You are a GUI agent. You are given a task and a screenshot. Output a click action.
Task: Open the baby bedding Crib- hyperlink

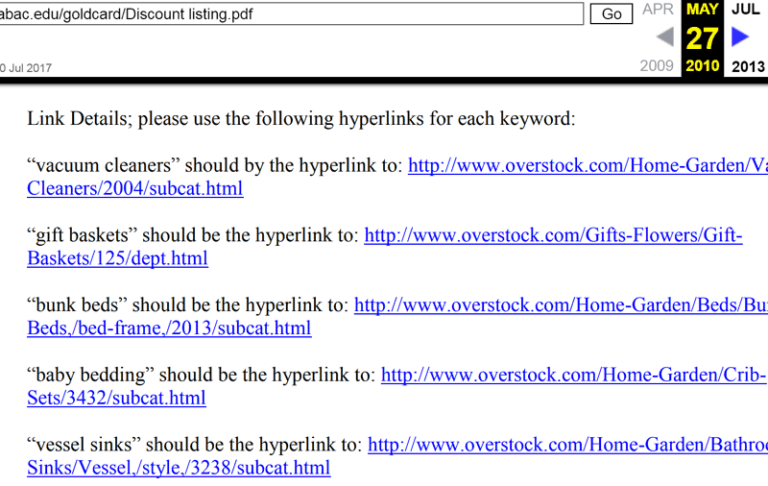[574, 375]
